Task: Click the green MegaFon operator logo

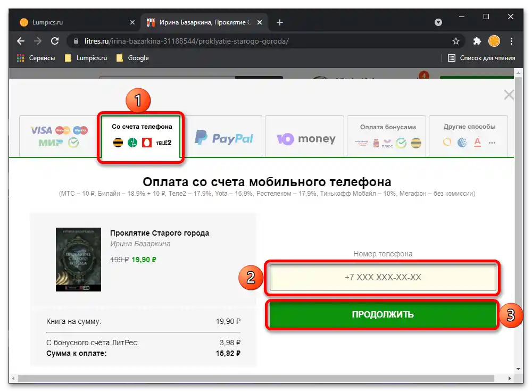Action: click(132, 143)
